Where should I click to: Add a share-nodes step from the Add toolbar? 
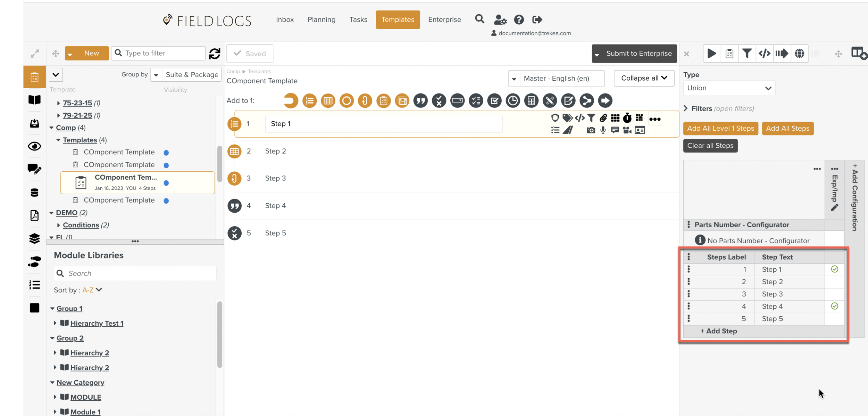(587, 101)
